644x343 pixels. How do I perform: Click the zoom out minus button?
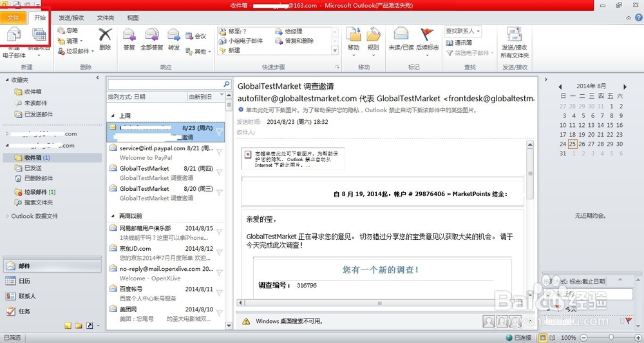point(583,338)
